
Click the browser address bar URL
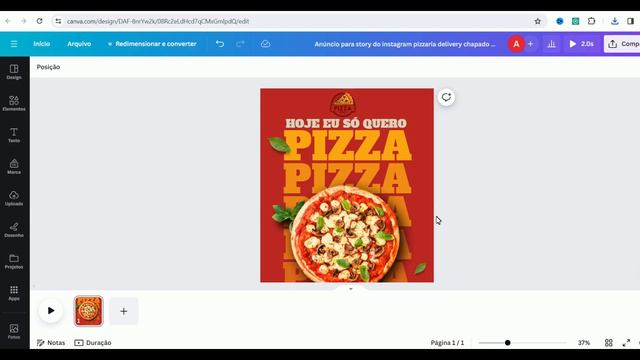tap(158, 21)
